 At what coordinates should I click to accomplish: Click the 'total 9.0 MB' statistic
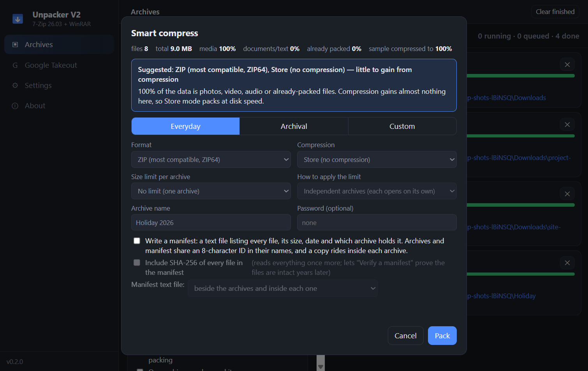[174, 49]
